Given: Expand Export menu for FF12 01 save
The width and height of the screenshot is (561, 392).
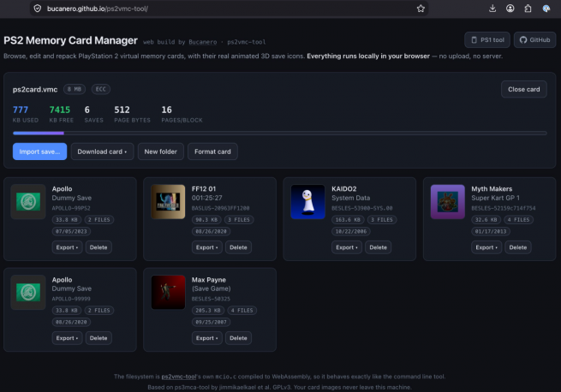Looking at the screenshot, I should 206,247.
